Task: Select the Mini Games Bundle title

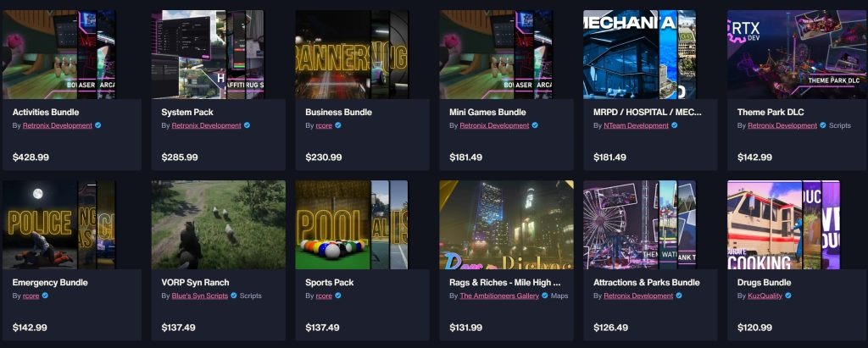Action: pos(487,113)
